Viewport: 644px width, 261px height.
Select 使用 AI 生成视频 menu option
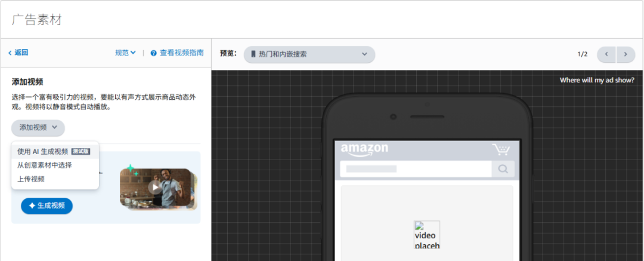pos(55,152)
